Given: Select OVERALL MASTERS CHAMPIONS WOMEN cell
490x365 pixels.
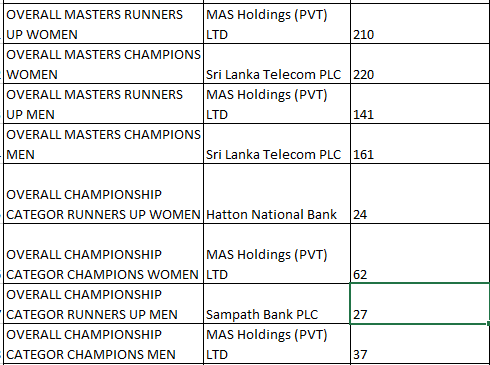Looking at the screenshot, I should pyautogui.click(x=103, y=64).
